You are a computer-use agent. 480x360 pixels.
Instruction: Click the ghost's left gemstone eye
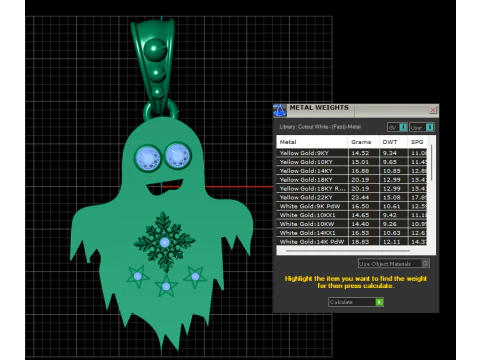[x=148, y=158]
